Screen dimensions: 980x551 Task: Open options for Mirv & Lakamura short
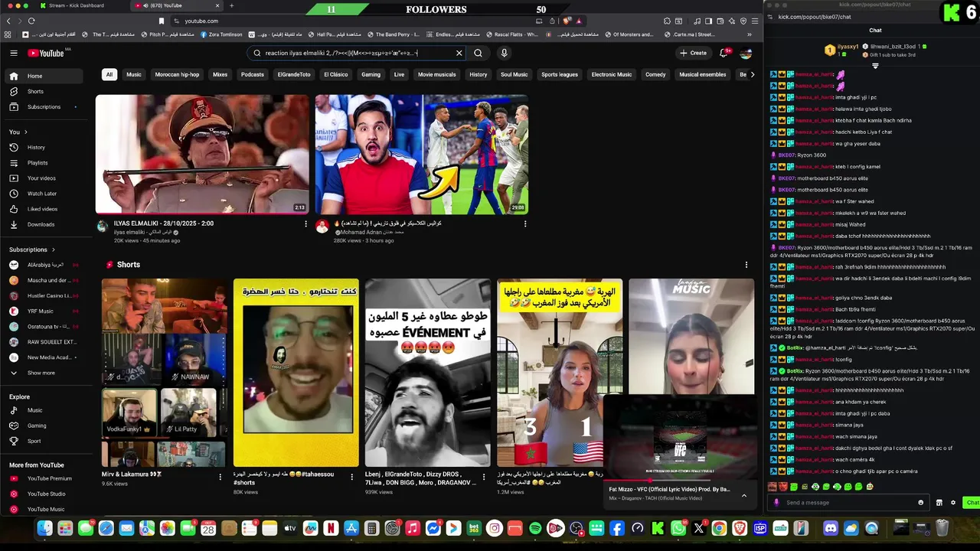pos(220,476)
